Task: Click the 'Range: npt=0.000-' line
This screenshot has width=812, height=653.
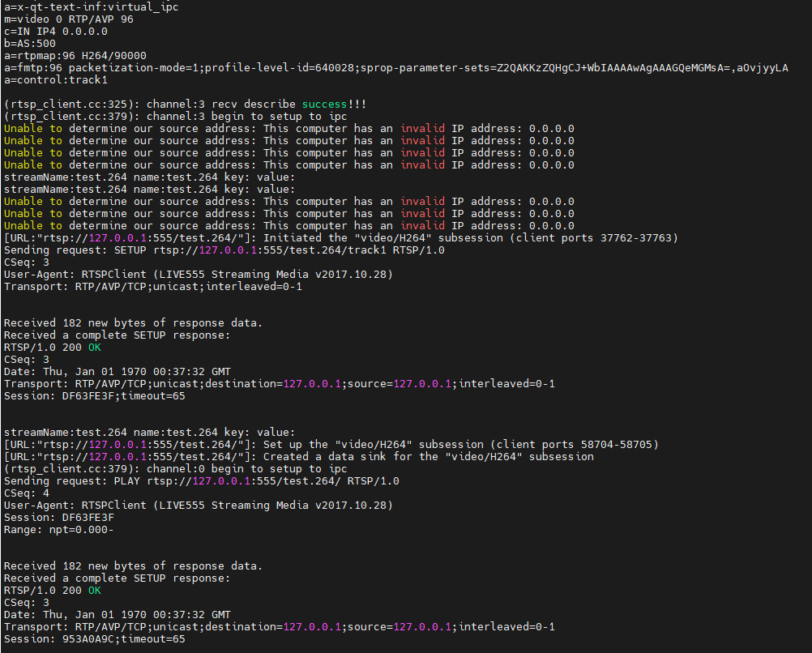Action: point(58,530)
